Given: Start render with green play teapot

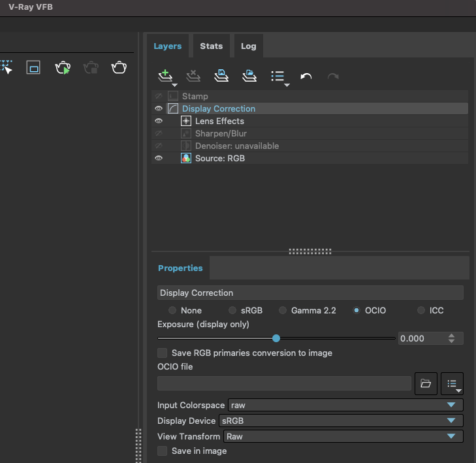Looking at the screenshot, I should point(63,67).
